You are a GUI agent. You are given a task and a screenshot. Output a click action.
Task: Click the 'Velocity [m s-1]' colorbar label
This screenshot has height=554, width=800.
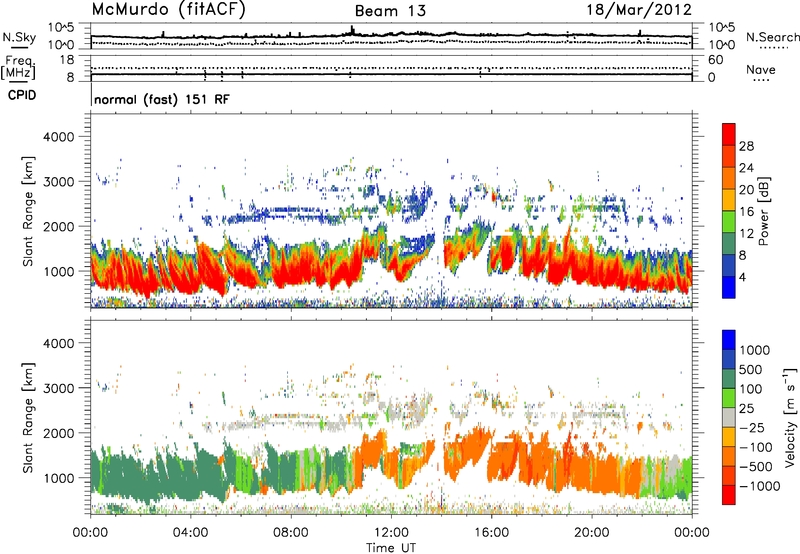790,418
